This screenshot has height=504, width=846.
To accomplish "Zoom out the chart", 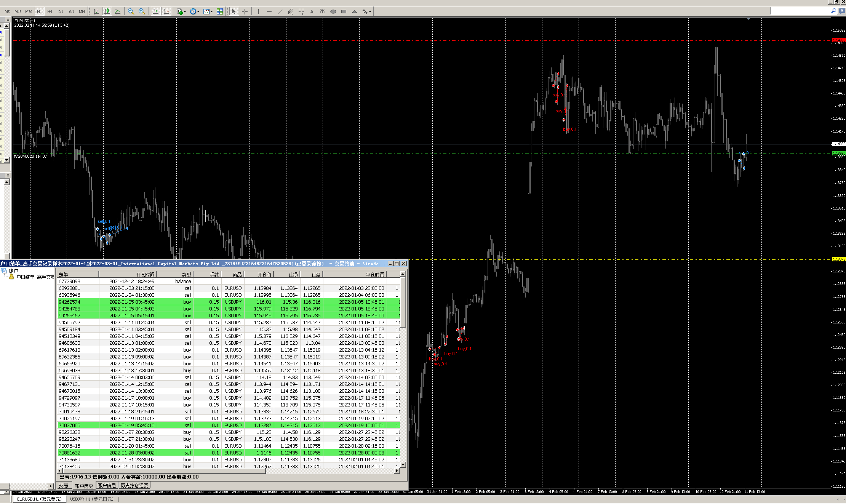I will click(131, 11).
